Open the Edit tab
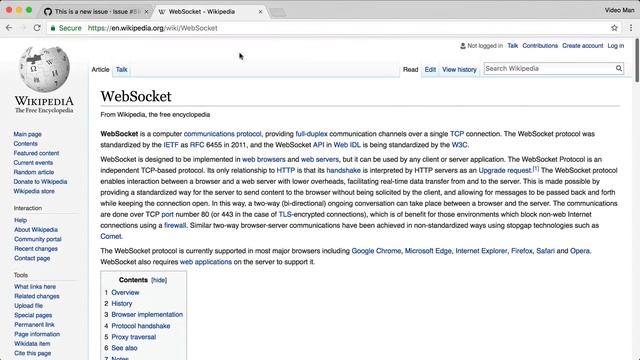Image resolution: width=640 pixels, height=360 pixels. (430, 69)
